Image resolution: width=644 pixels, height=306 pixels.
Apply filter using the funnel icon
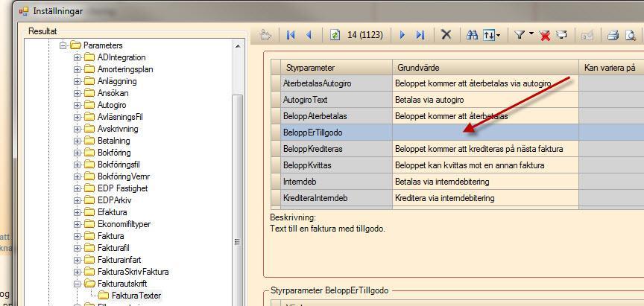point(520,35)
